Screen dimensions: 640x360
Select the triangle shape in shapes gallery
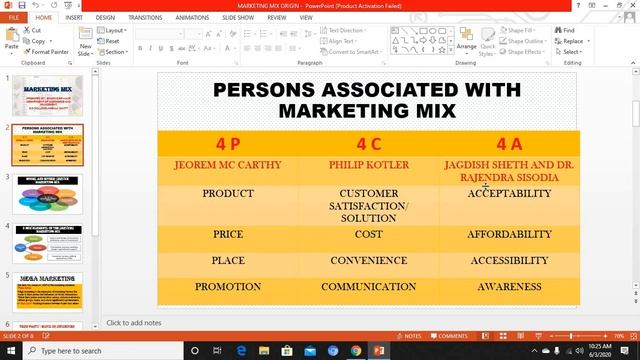tap(396, 40)
